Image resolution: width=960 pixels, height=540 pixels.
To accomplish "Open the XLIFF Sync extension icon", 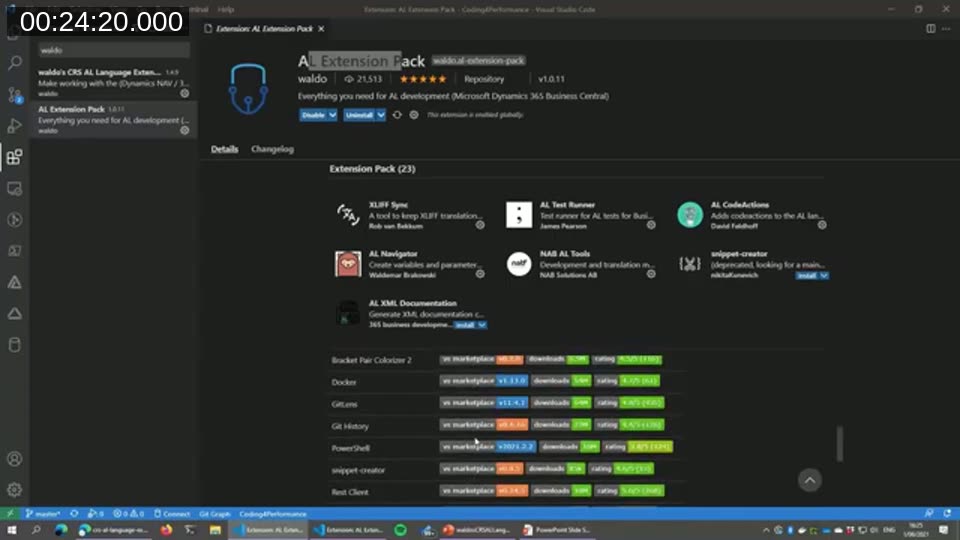I will pos(348,215).
